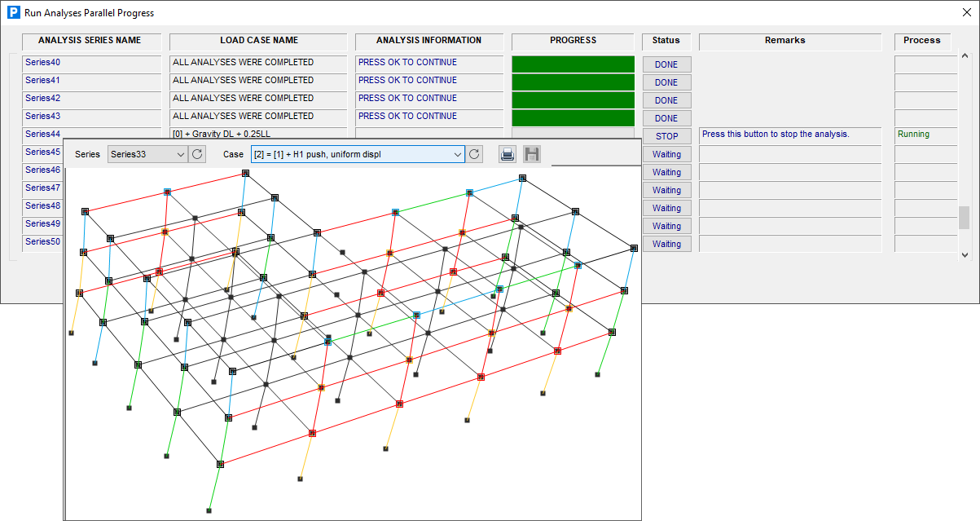
Task: Print the structural model view
Action: click(x=508, y=154)
